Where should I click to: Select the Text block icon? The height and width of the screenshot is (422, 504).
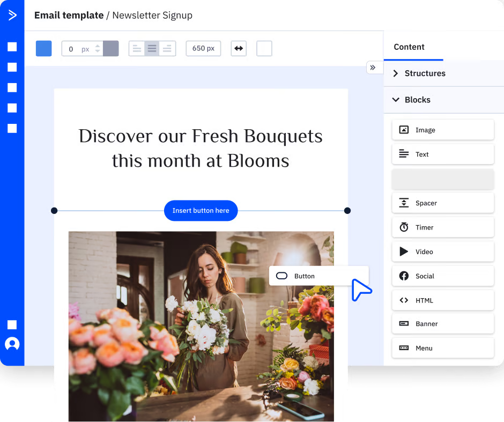coord(404,154)
